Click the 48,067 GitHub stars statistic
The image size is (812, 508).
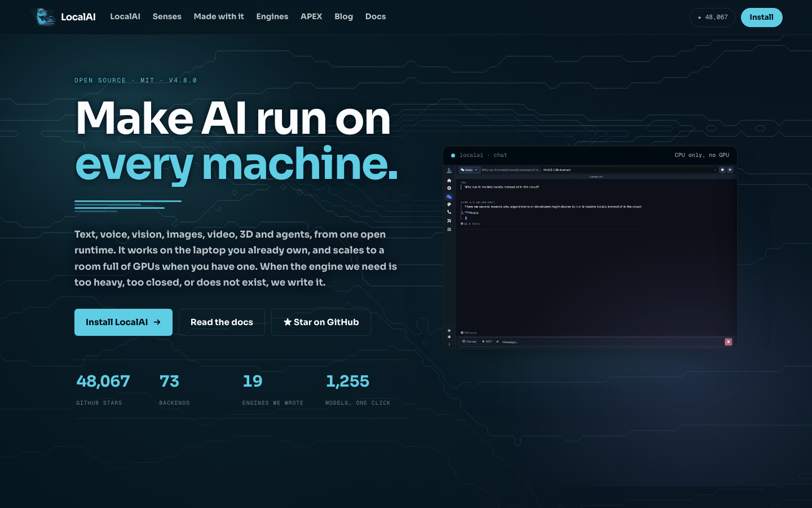[x=103, y=389]
